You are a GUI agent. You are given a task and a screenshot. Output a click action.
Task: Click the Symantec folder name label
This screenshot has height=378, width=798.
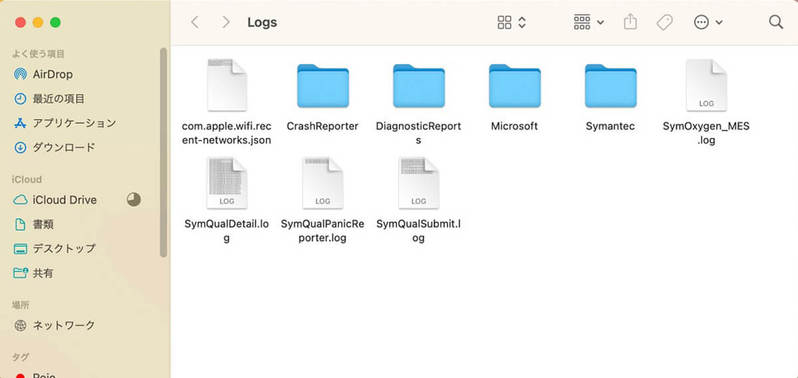click(610, 126)
